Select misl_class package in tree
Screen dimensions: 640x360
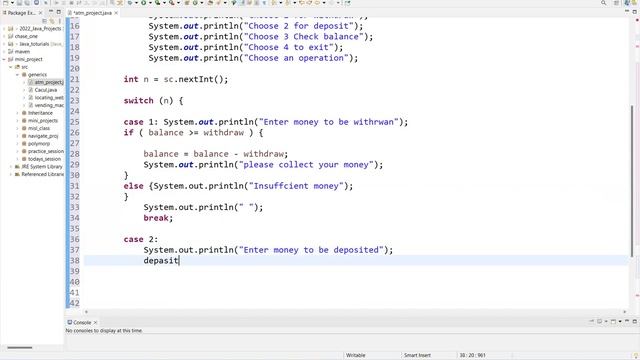coord(39,128)
